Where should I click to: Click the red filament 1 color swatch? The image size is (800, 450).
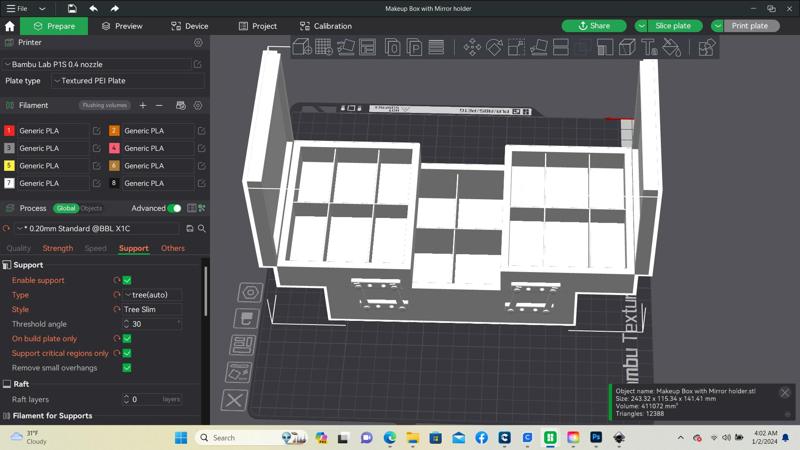coord(9,131)
